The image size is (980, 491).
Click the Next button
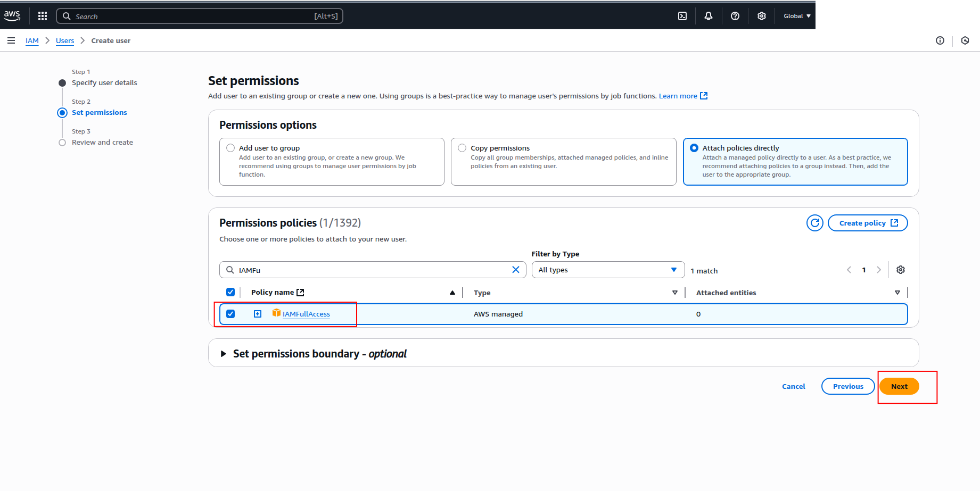point(899,386)
